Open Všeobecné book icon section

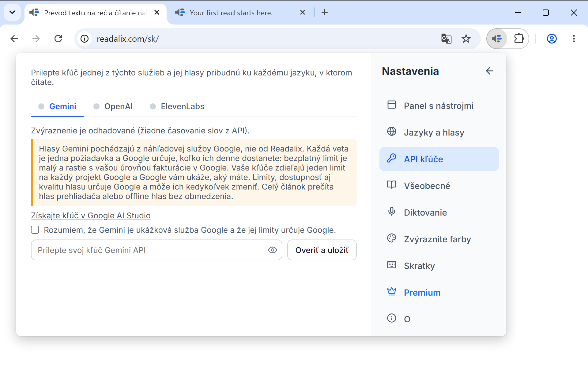[439, 186]
